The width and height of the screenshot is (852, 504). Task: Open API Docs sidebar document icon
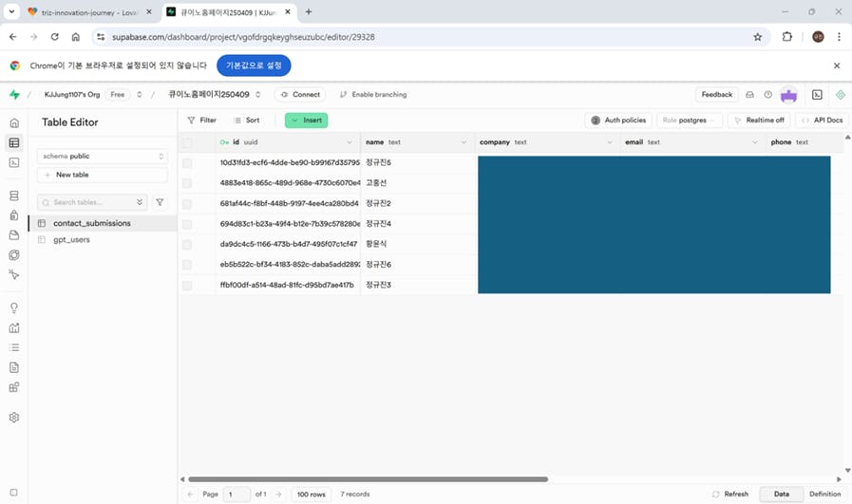pos(14,367)
